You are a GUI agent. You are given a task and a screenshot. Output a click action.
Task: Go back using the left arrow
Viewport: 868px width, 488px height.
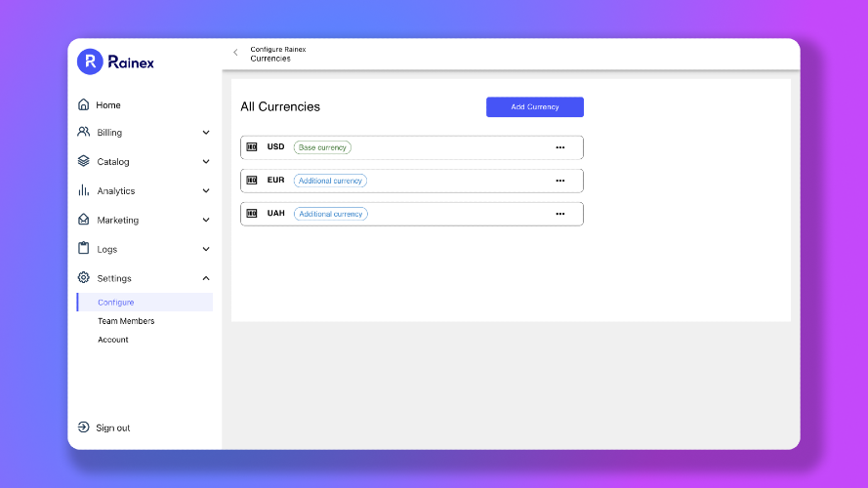(236, 53)
